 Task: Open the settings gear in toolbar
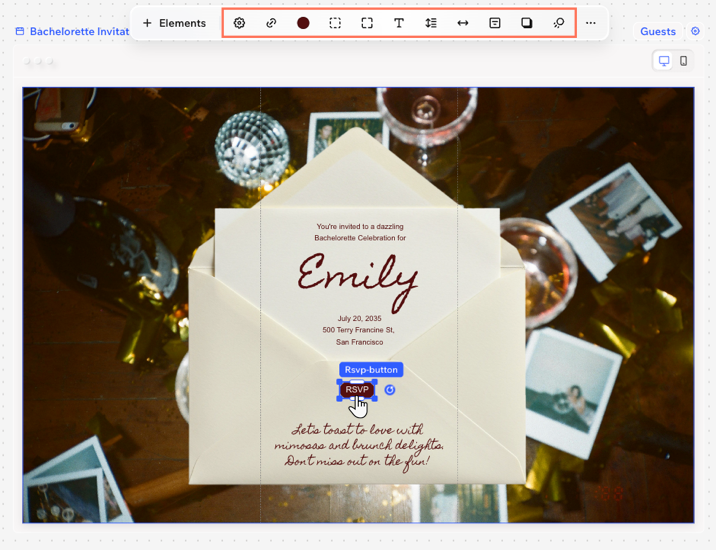click(x=239, y=23)
